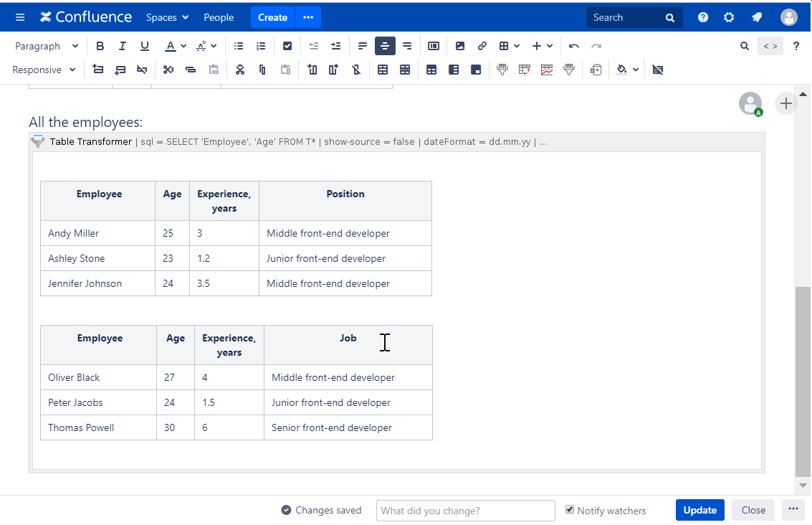Click the bullet list icon
Image resolution: width=812 pixels, height=525 pixels.
239,46
